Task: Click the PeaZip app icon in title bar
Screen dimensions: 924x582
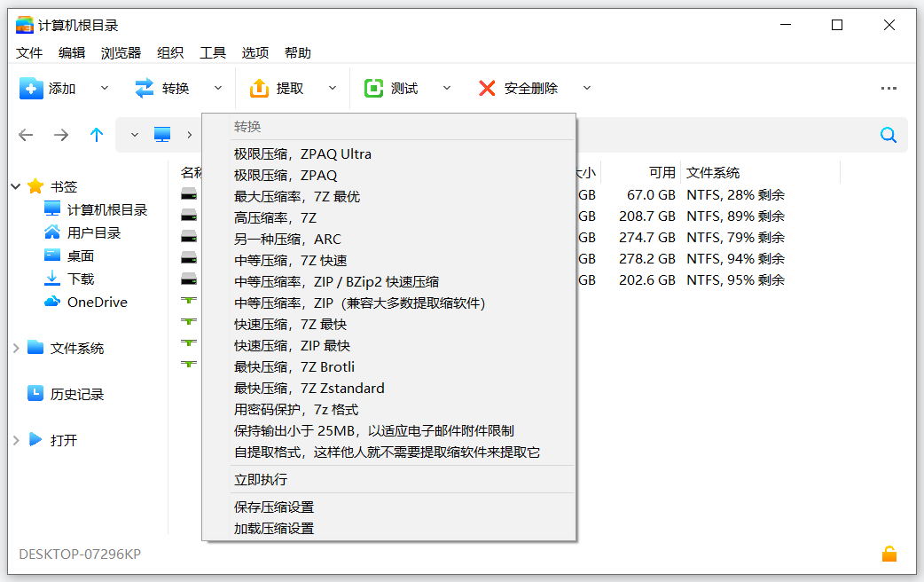Action: tap(24, 26)
